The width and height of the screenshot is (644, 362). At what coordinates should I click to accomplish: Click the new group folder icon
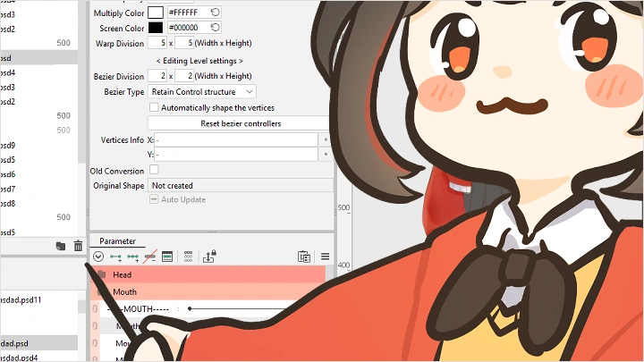(x=61, y=247)
